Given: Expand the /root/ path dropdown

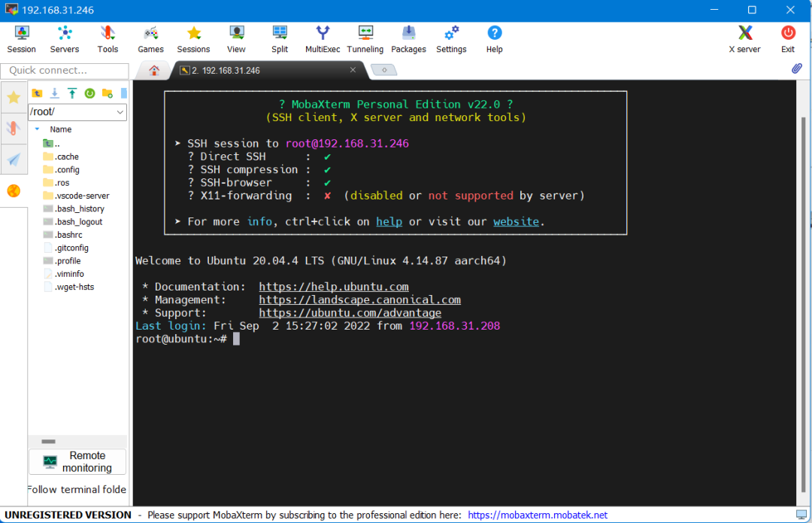Looking at the screenshot, I should [x=120, y=112].
